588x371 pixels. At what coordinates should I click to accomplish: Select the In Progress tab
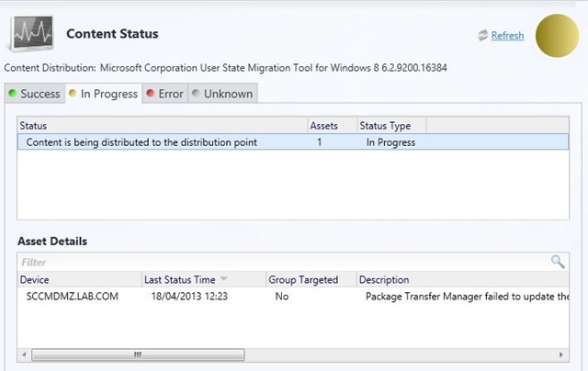pos(103,94)
